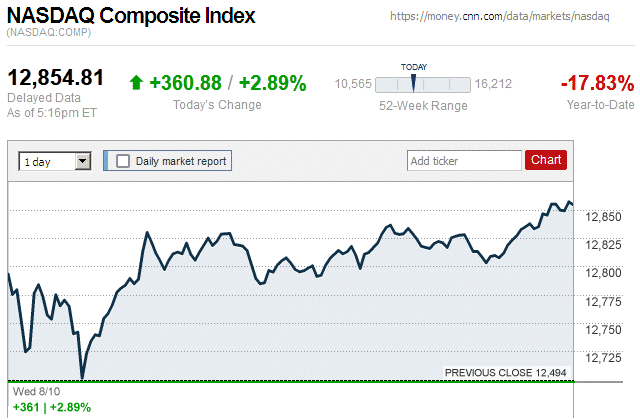Click the NASDAQ Composite Index heading

(131, 17)
